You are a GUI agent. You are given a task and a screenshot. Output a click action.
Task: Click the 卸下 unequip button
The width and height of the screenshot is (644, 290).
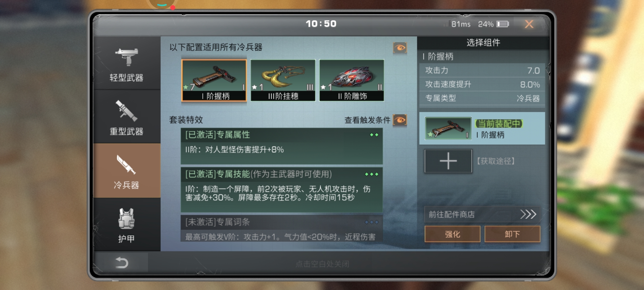512,234
